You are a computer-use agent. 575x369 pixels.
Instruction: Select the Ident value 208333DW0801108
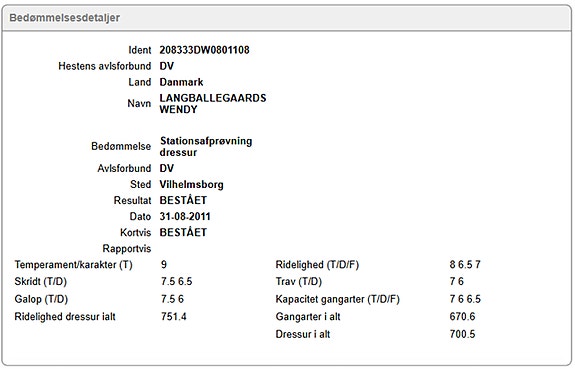pyautogui.click(x=204, y=50)
